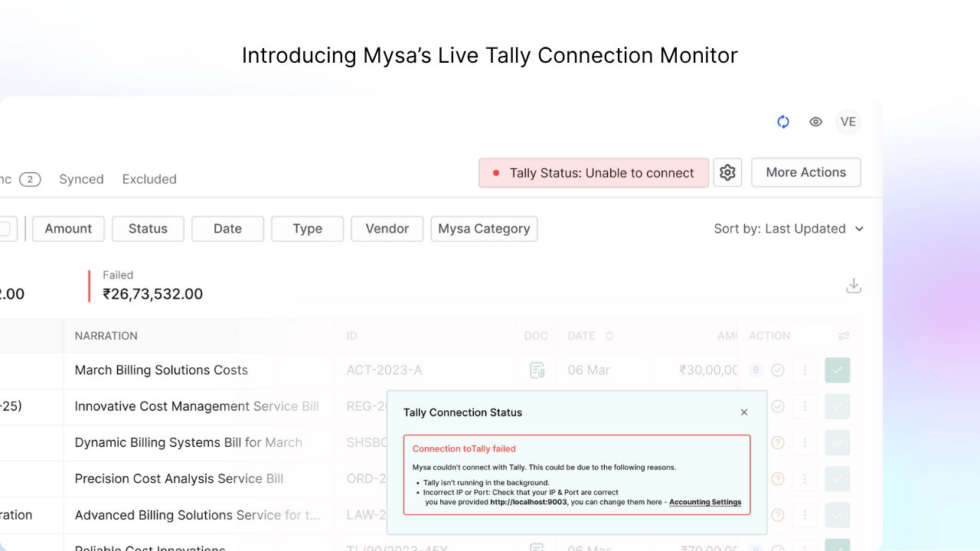This screenshot has height=551, width=980.
Task: Click the ID column header
Action: [352, 336]
